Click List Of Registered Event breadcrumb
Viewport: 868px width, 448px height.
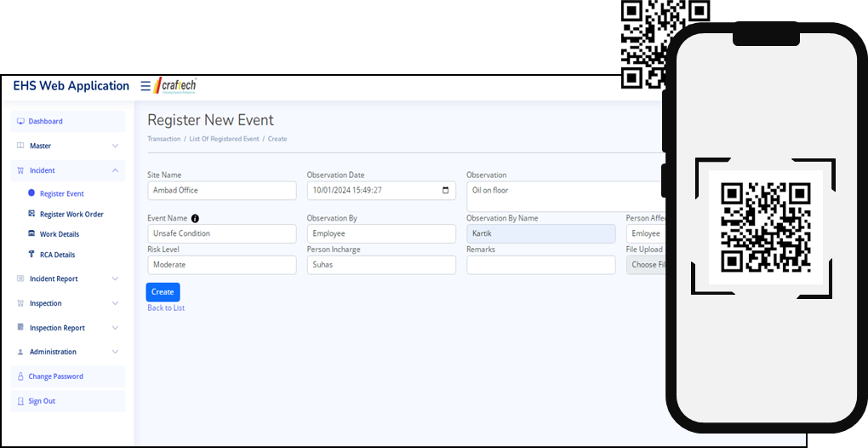pos(224,139)
